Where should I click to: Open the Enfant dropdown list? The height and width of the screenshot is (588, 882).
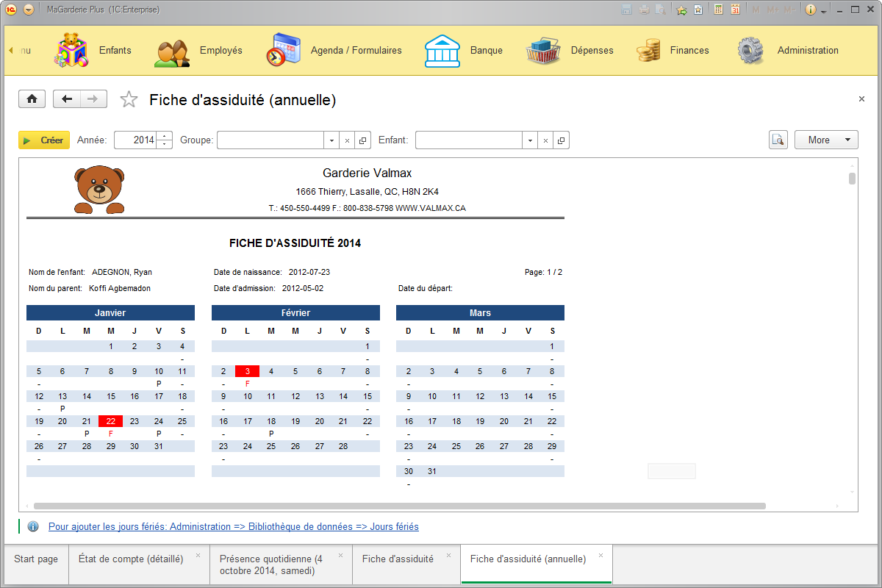pos(530,140)
